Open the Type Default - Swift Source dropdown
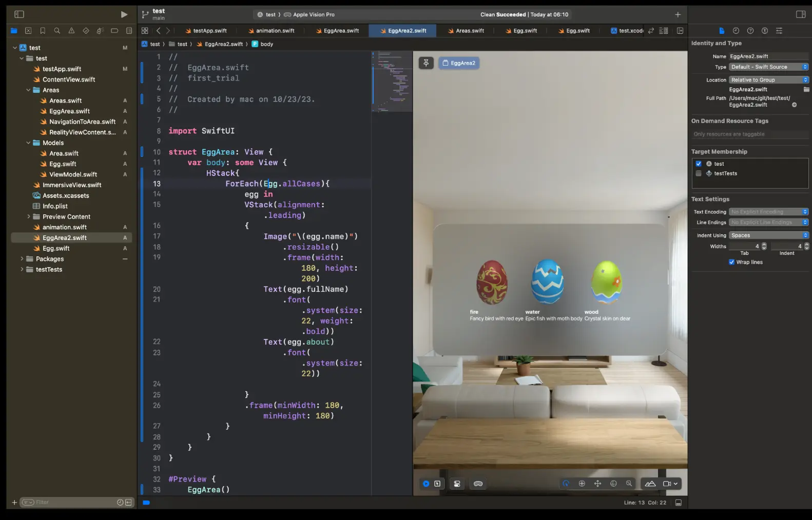This screenshot has height=520, width=812. (768, 67)
